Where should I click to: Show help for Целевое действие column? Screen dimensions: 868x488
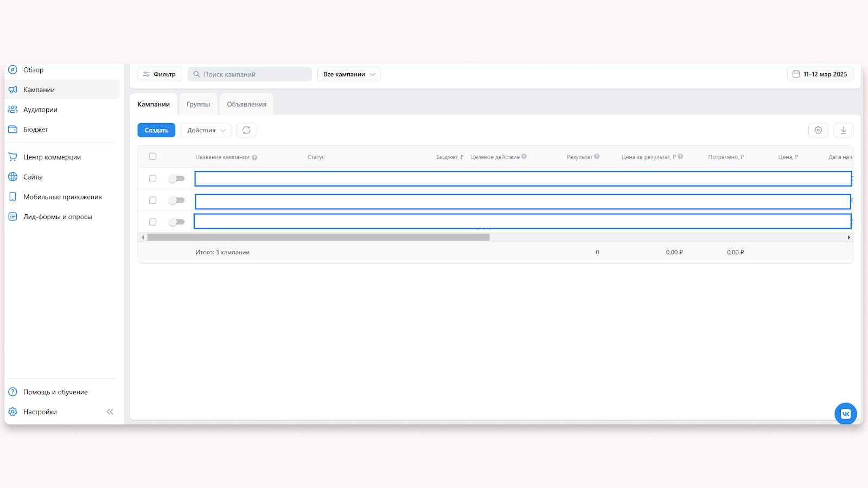(524, 157)
